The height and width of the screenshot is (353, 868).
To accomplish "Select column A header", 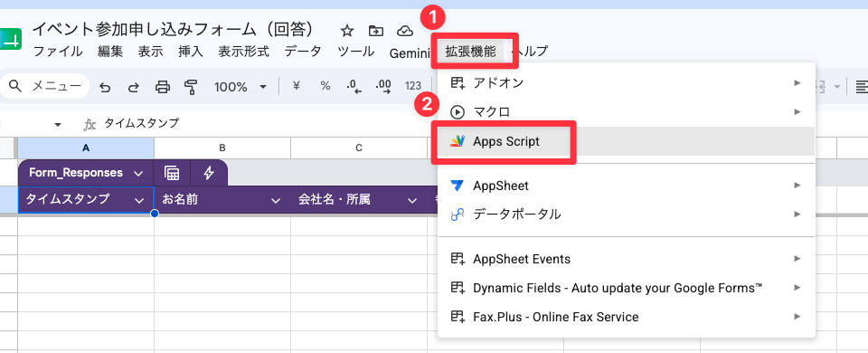I will click(86, 148).
